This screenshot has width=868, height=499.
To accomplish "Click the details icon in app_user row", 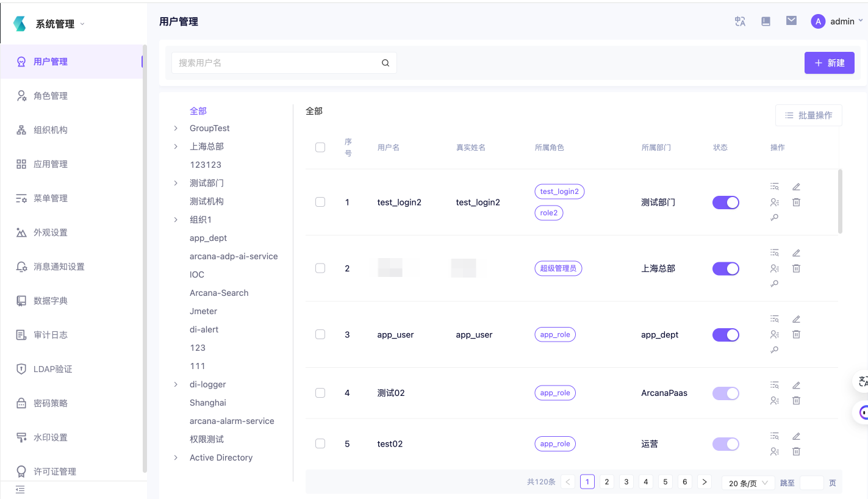I will pyautogui.click(x=775, y=319).
